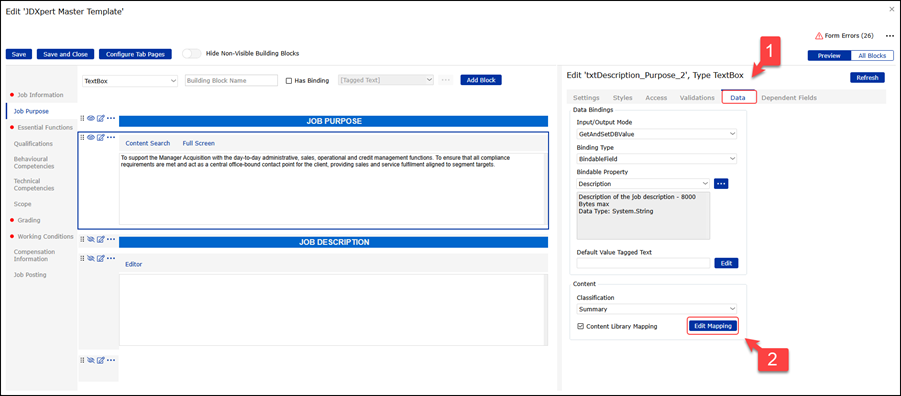Click the Refresh button
The height and width of the screenshot is (396, 901).
[867, 78]
